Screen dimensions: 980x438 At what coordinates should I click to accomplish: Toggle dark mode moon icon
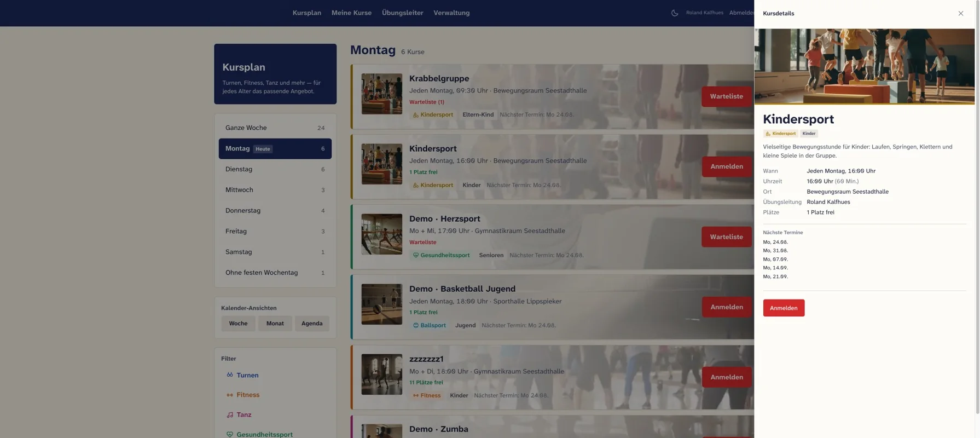pos(675,13)
